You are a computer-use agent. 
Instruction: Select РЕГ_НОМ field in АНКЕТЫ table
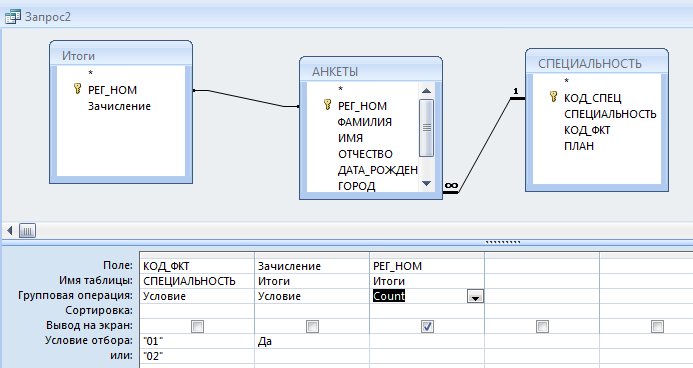[x=362, y=106]
